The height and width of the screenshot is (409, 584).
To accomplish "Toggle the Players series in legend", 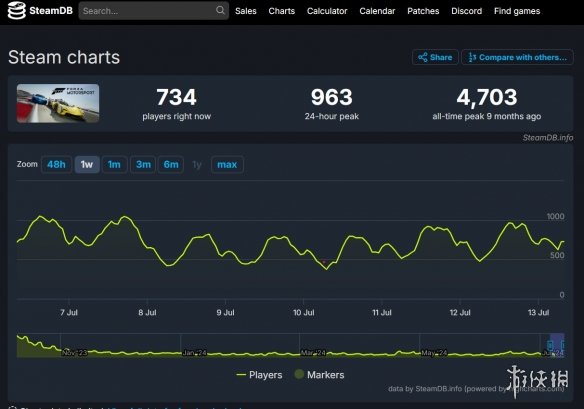I will [260, 375].
